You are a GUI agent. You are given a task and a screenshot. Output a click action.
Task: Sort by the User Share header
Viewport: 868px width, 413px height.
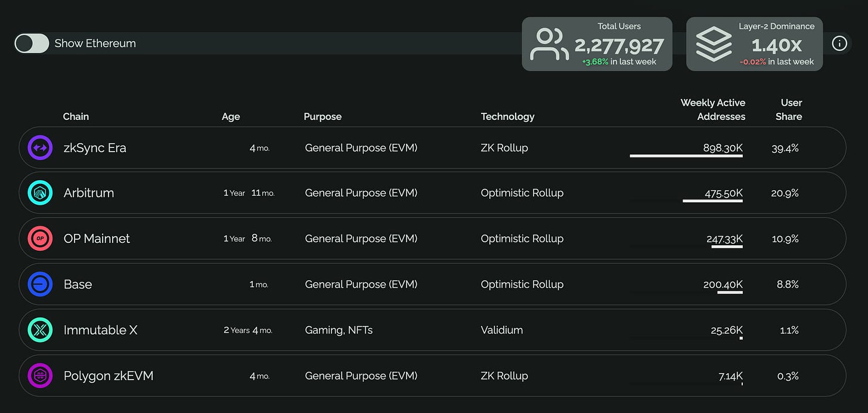pos(789,110)
